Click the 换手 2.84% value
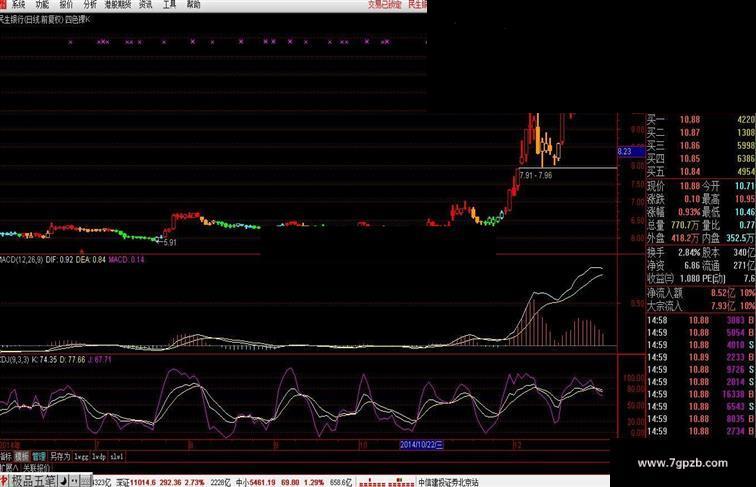 [x=689, y=252]
